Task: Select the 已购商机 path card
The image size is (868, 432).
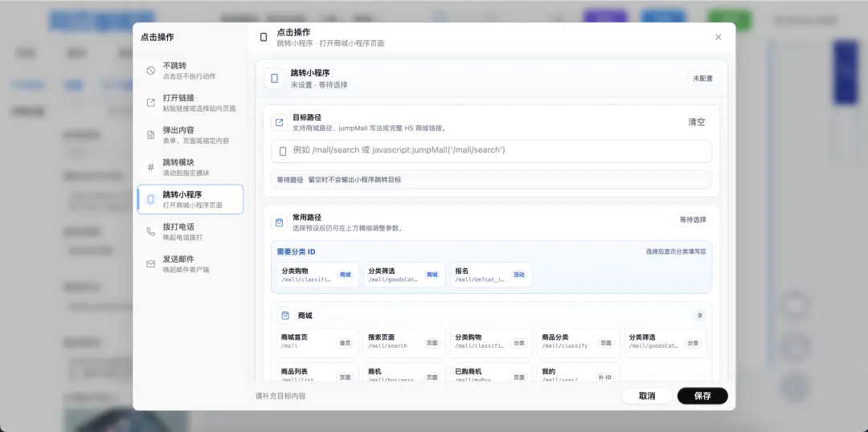Action: click(492, 373)
